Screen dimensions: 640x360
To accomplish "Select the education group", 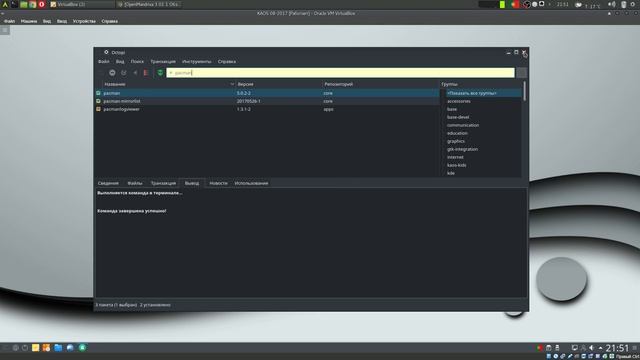I will pos(457,133).
